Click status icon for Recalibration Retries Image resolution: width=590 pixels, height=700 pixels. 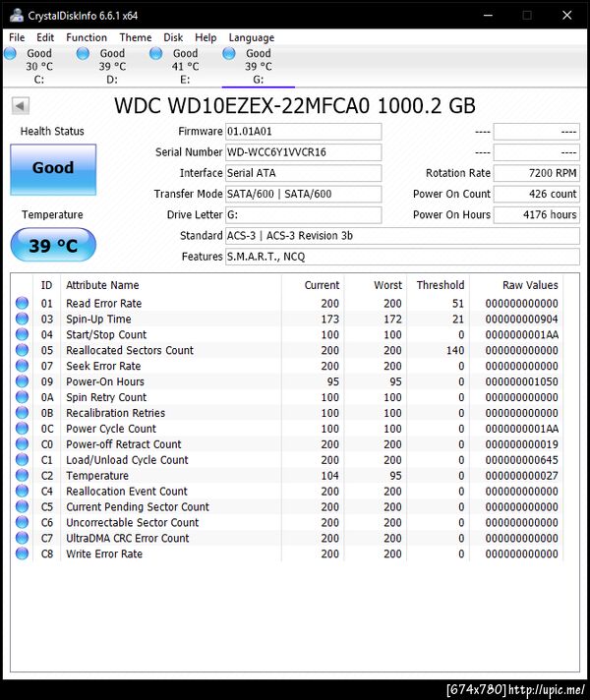tap(22, 413)
